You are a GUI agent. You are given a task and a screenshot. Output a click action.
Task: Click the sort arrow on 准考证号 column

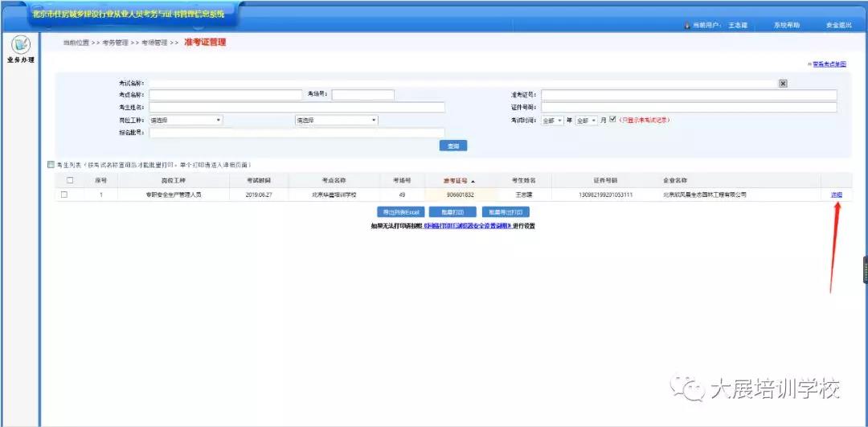pyautogui.click(x=473, y=180)
